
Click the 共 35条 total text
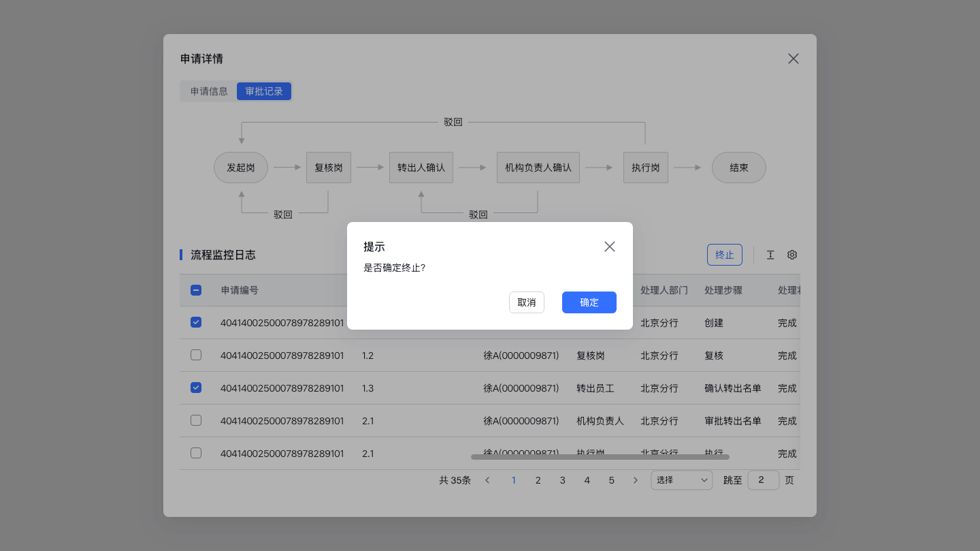[455, 480]
